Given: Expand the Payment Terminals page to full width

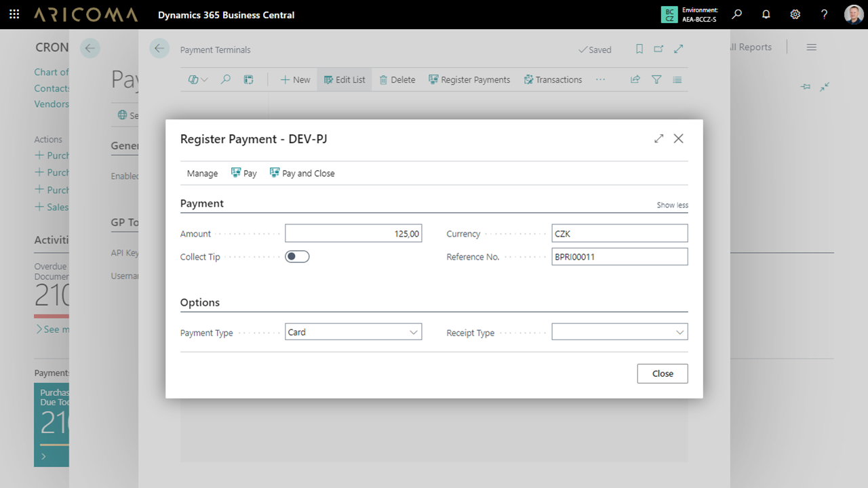Looking at the screenshot, I should point(679,49).
